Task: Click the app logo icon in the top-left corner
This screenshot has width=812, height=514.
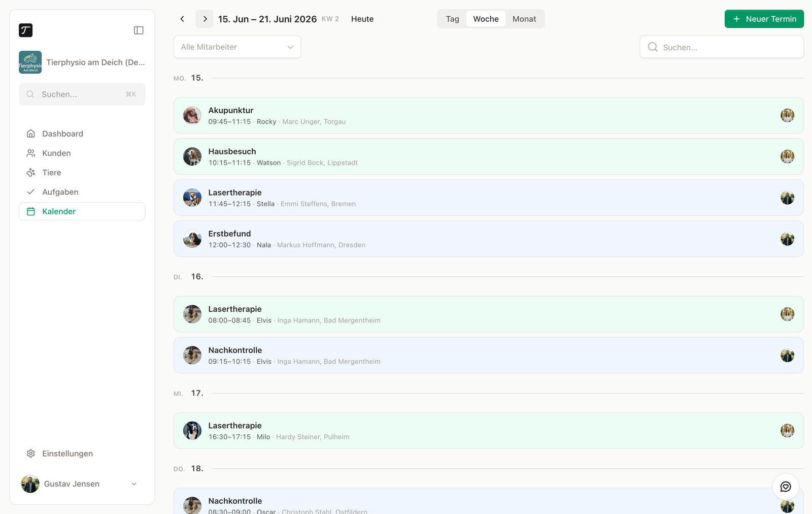Action: click(x=26, y=30)
